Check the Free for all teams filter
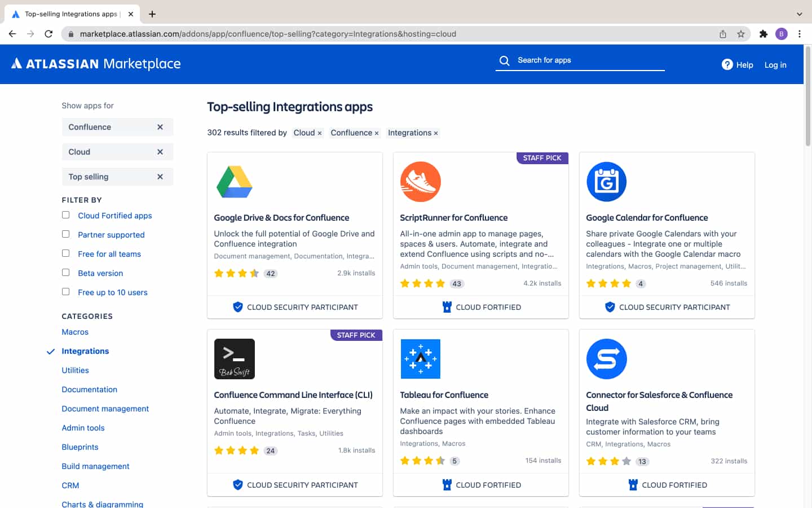This screenshot has height=508, width=812. point(65,253)
